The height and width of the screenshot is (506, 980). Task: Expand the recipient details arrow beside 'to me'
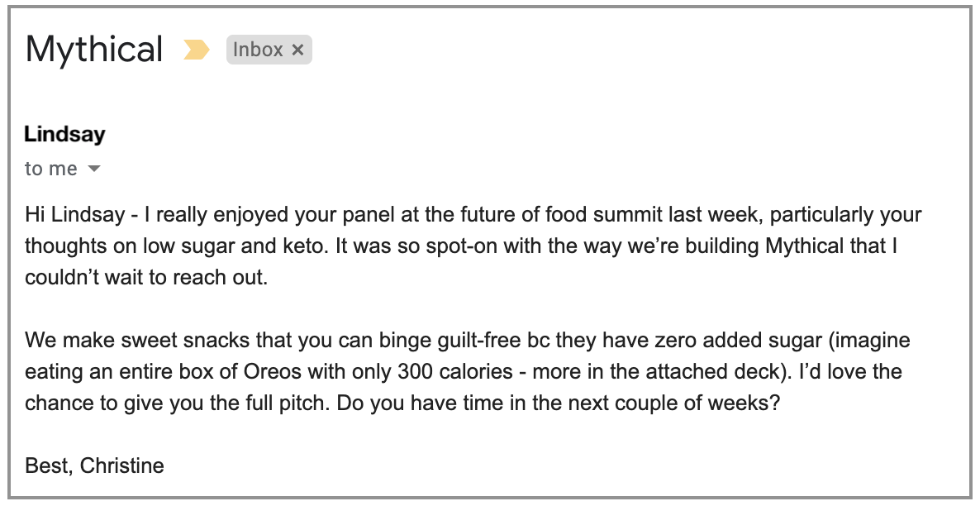pyautogui.click(x=93, y=169)
